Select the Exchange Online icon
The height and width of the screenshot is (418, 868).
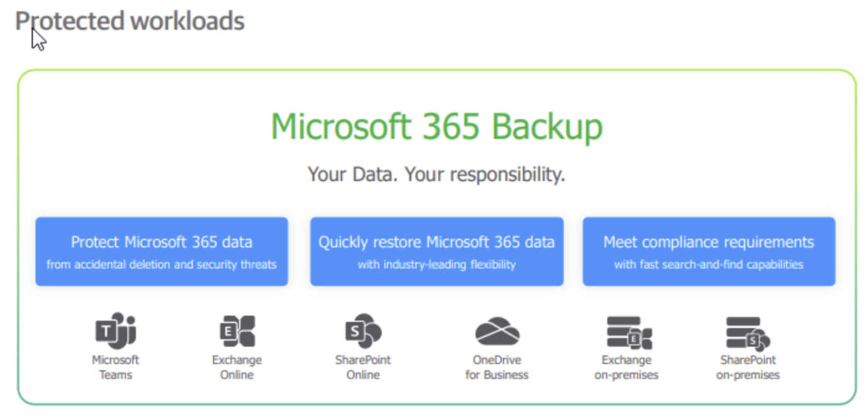pos(237,331)
